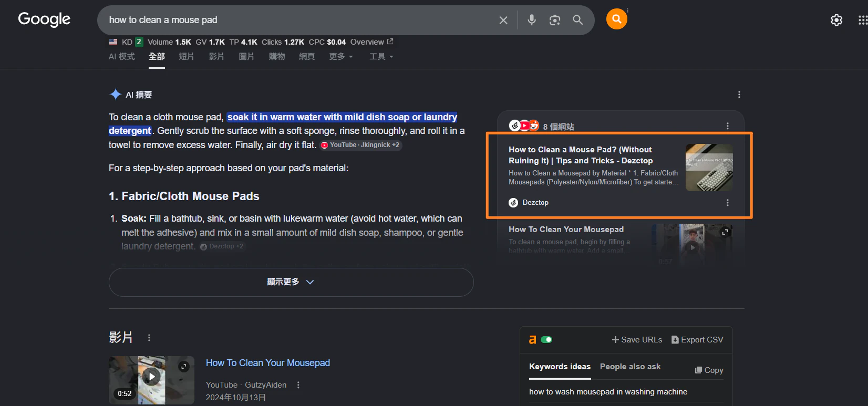Click the Google logo

44,19
